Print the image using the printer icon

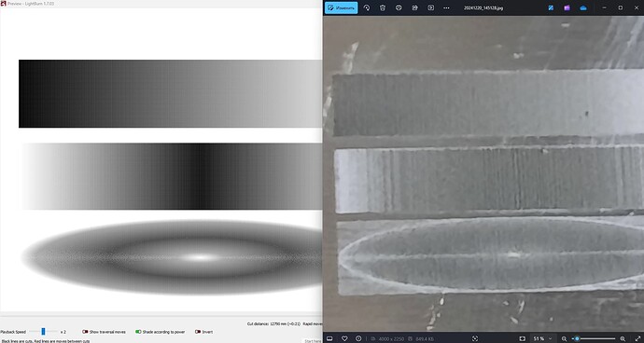point(399,7)
